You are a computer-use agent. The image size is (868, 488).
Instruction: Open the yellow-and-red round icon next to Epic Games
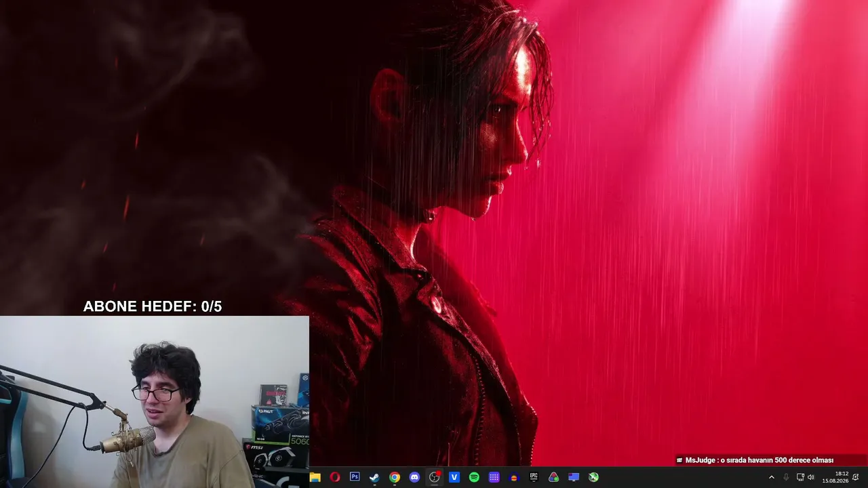[514, 477]
